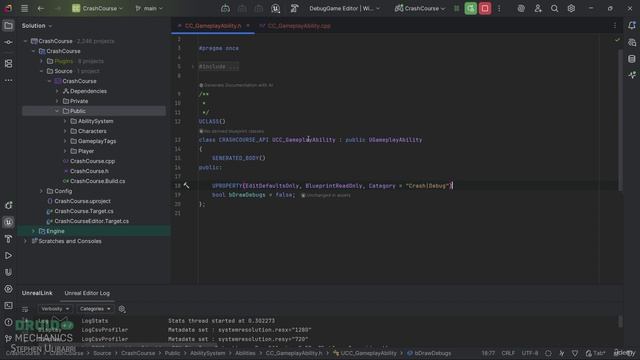This screenshot has width=640, height=360.
Task: Expand the Plugins folder
Action: pos(41,61)
